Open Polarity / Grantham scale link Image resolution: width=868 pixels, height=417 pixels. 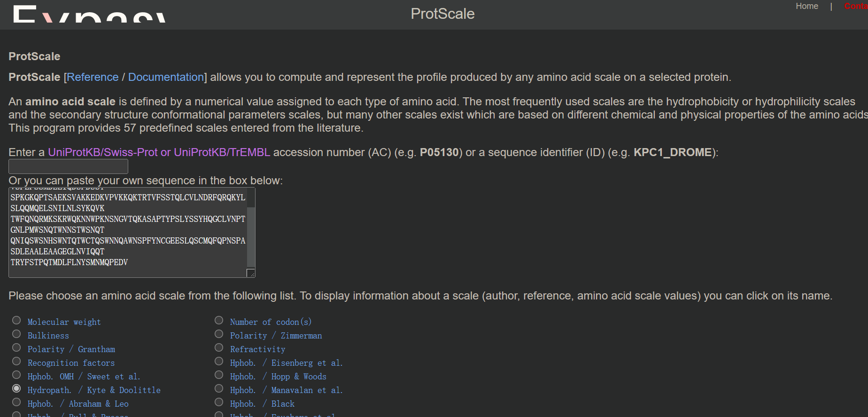click(x=71, y=349)
